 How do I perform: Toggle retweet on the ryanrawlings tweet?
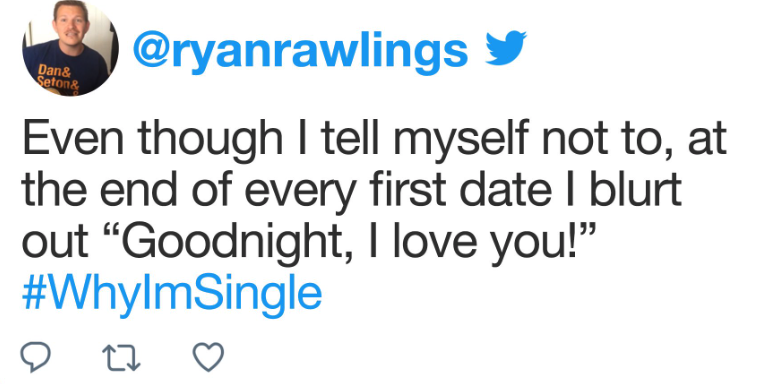121,358
